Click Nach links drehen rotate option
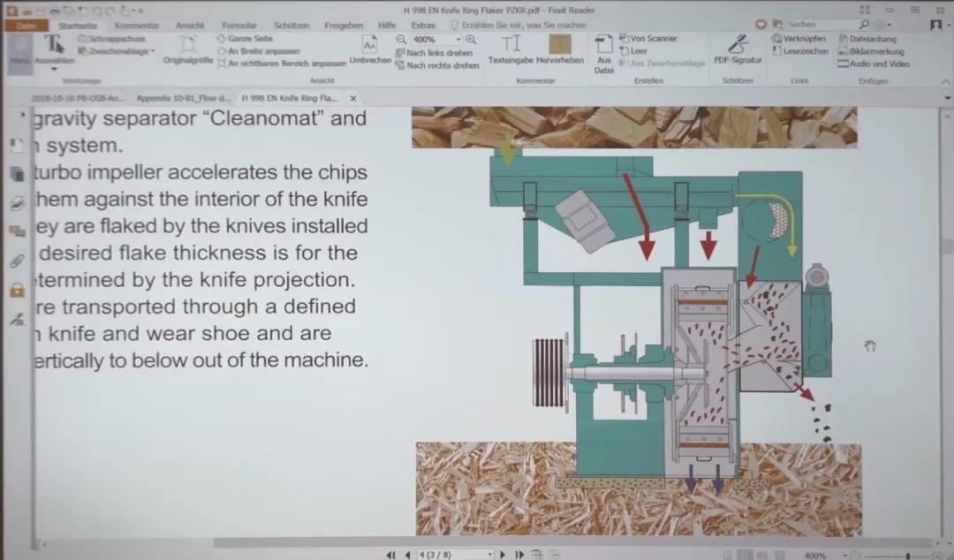This screenshot has width=954, height=560. [439, 53]
